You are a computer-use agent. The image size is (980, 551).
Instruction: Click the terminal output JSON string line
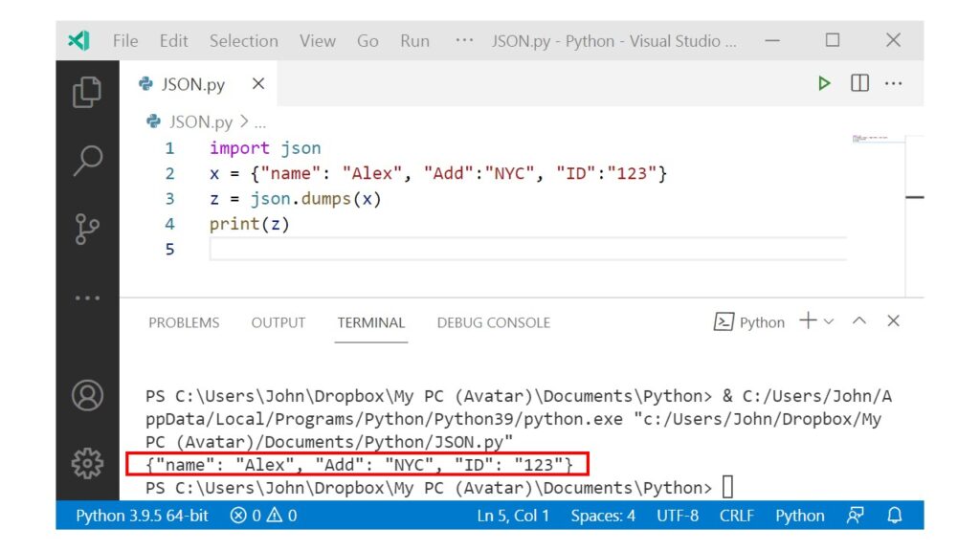pyautogui.click(x=359, y=465)
